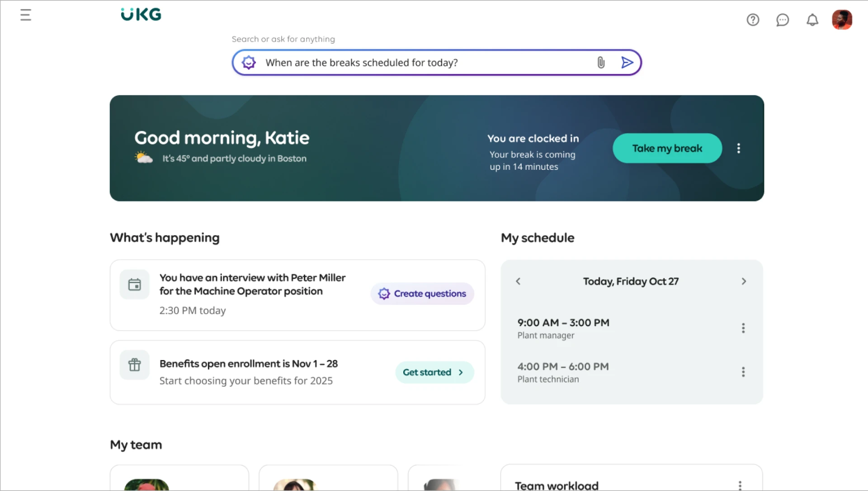868x491 pixels.
Task: Click the Take my break button
Action: [x=667, y=148]
